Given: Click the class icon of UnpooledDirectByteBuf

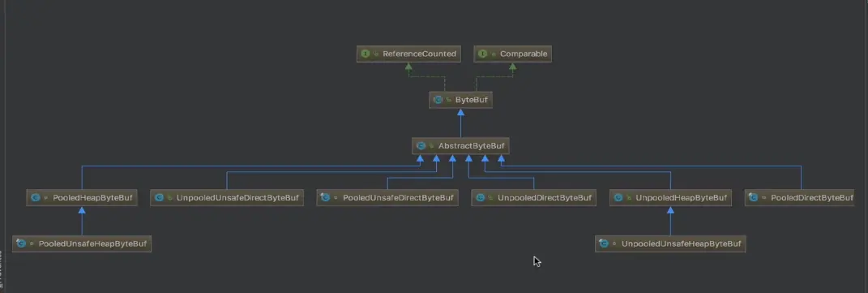Looking at the screenshot, I should pyautogui.click(x=481, y=198).
